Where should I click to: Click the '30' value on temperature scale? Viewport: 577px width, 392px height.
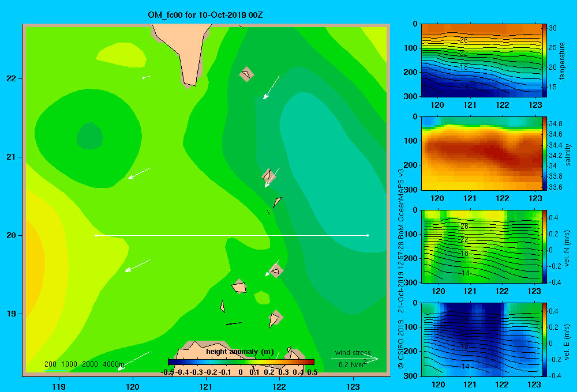click(553, 28)
